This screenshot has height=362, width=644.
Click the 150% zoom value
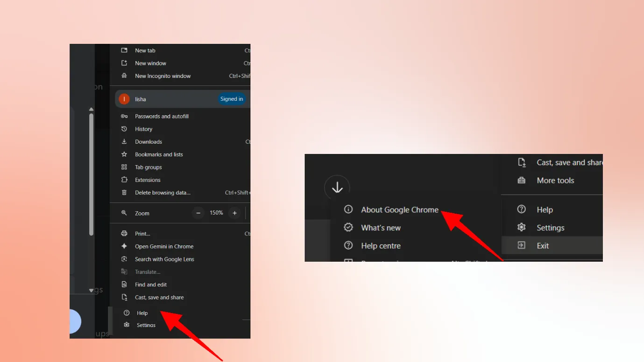[x=216, y=213]
